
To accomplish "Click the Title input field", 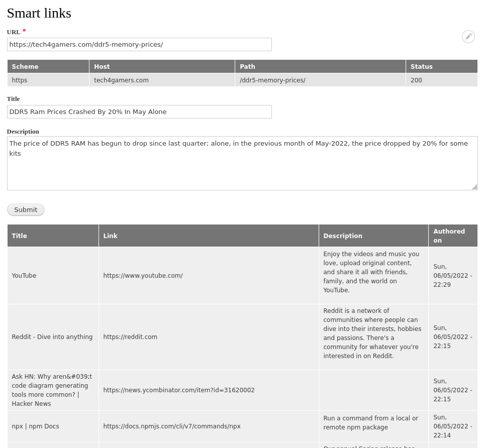I will (139, 111).
